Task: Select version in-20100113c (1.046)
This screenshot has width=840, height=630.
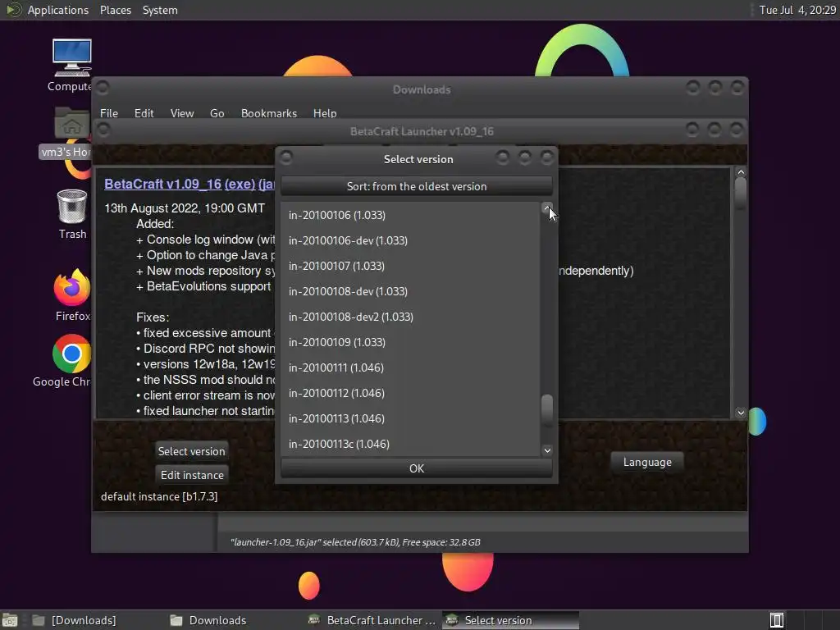Action: coord(410,444)
